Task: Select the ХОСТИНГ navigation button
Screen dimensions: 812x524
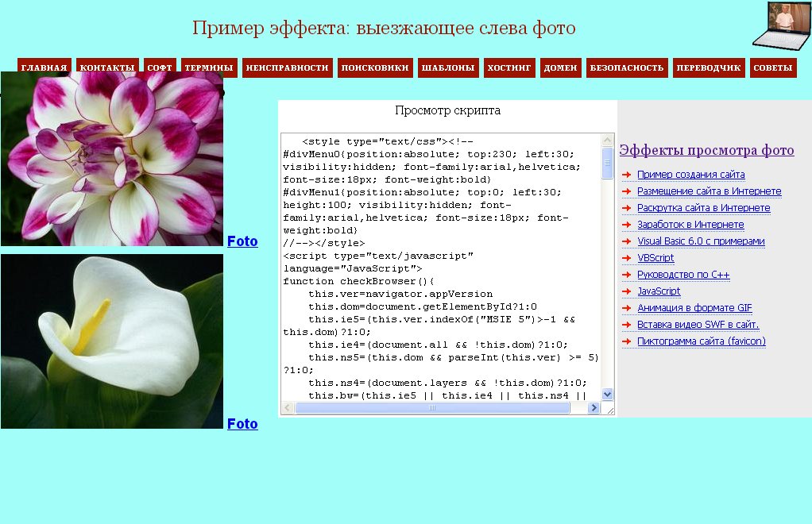Action: tap(509, 68)
